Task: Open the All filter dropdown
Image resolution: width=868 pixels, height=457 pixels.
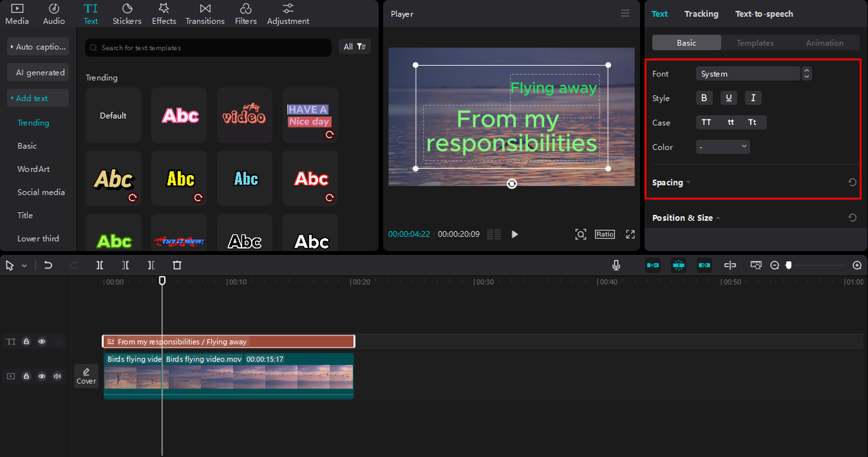Action: [x=355, y=47]
